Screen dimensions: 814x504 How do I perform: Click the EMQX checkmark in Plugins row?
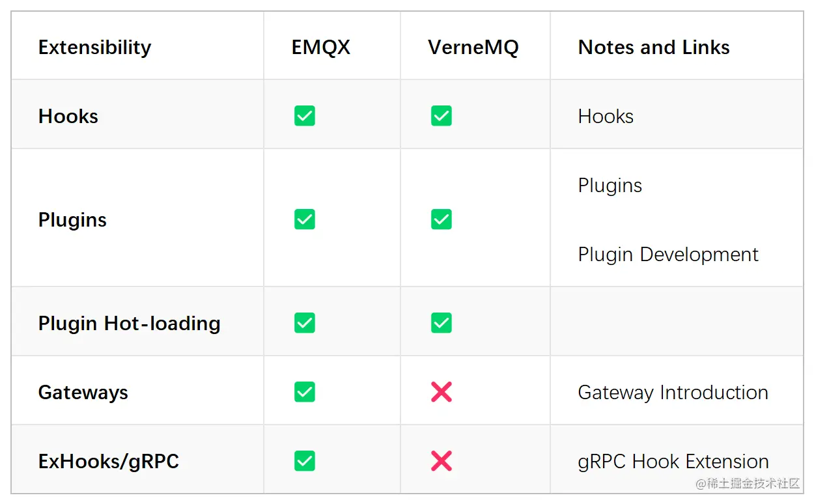point(305,219)
